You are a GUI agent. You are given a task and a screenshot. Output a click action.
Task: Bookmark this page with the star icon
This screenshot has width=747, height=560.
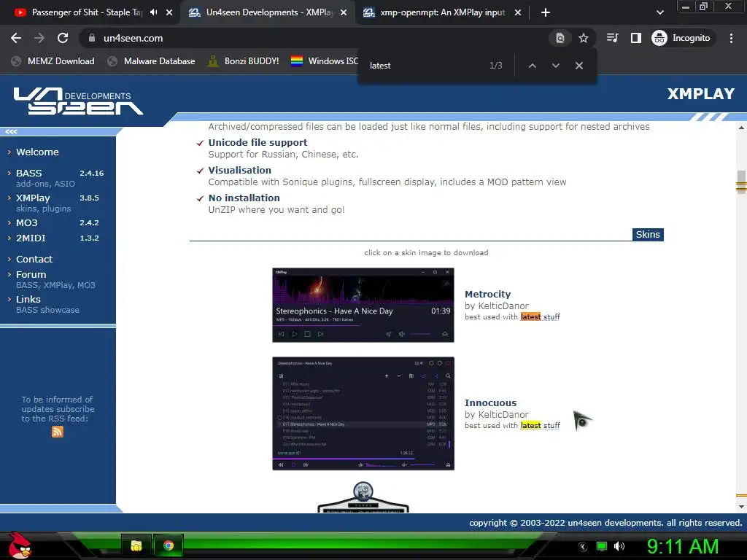click(x=583, y=38)
